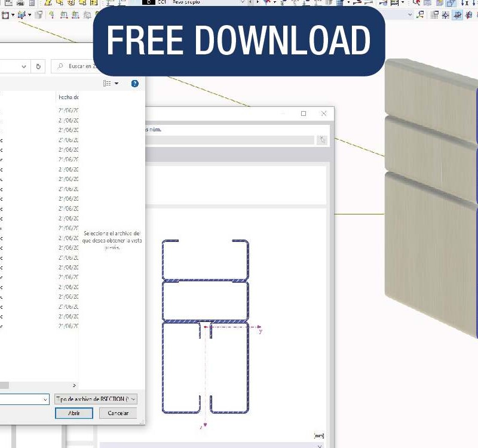Image resolution: width=478 pixels, height=448 pixels.
Task: Expand the address bar path history chevron
Action: coord(24,66)
